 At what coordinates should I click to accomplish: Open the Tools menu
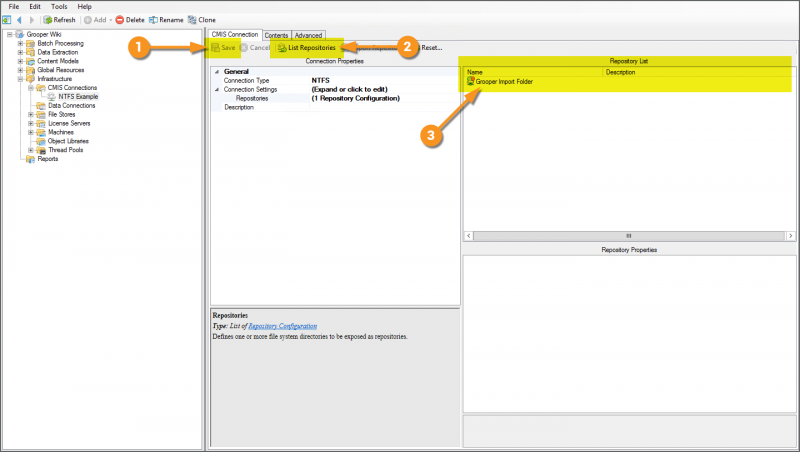59,7
